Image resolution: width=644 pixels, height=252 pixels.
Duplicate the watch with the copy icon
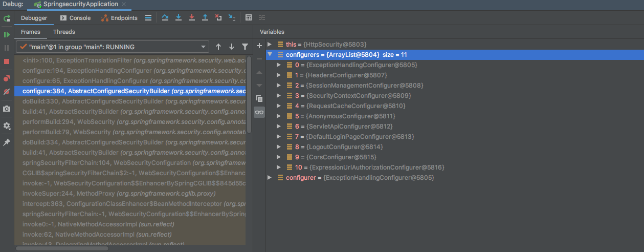(259, 98)
